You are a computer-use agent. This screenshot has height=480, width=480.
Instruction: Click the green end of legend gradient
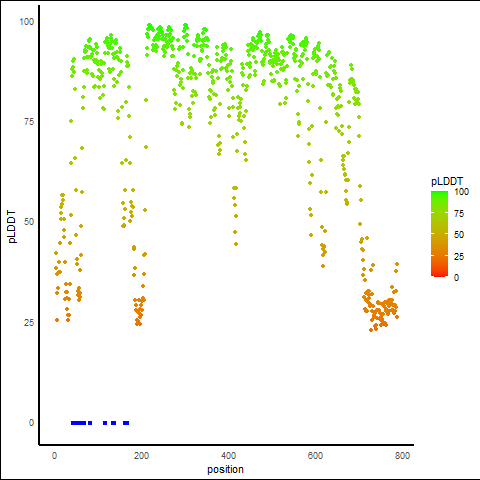pyautogui.click(x=439, y=194)
